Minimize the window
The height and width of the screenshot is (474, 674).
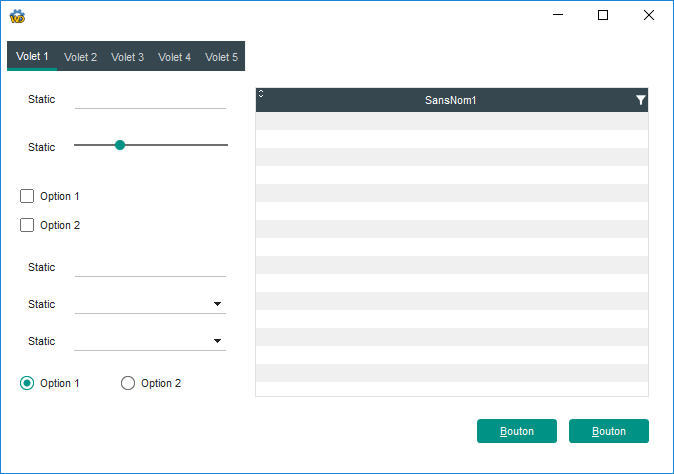[557, 15]
